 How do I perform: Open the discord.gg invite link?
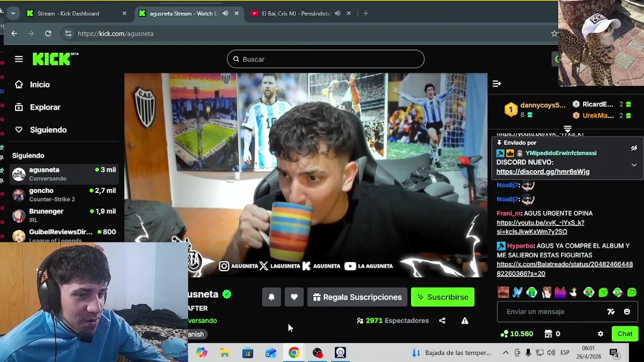click(x=543, y=172)
